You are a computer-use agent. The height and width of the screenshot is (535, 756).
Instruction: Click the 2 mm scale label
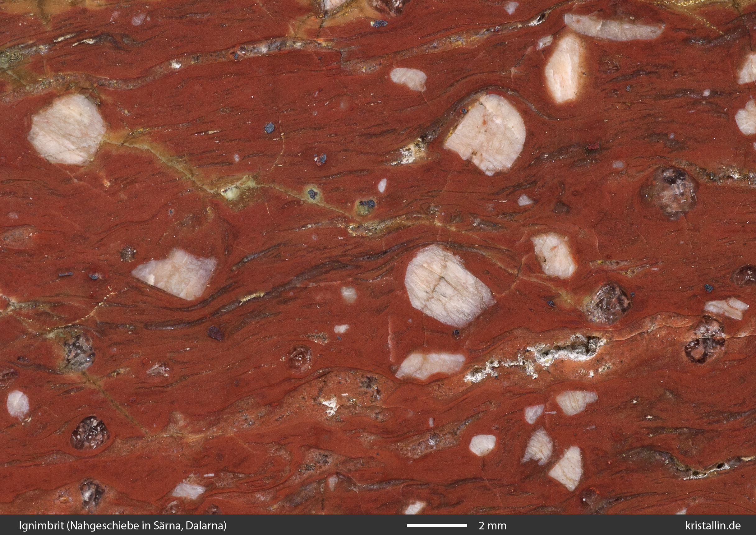[x=492, y=525]
